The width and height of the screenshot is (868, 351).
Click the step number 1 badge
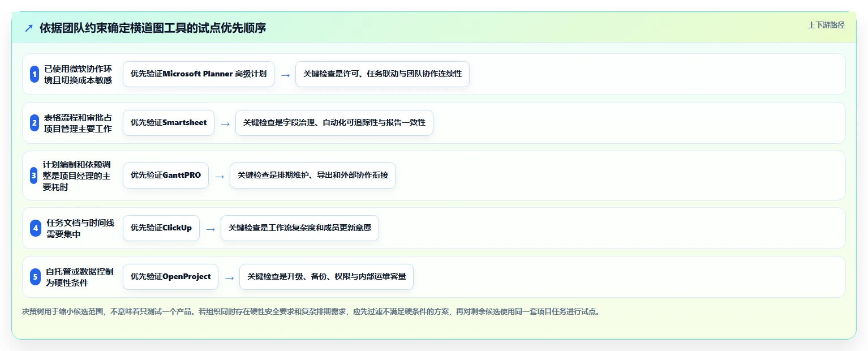(35, 74)
